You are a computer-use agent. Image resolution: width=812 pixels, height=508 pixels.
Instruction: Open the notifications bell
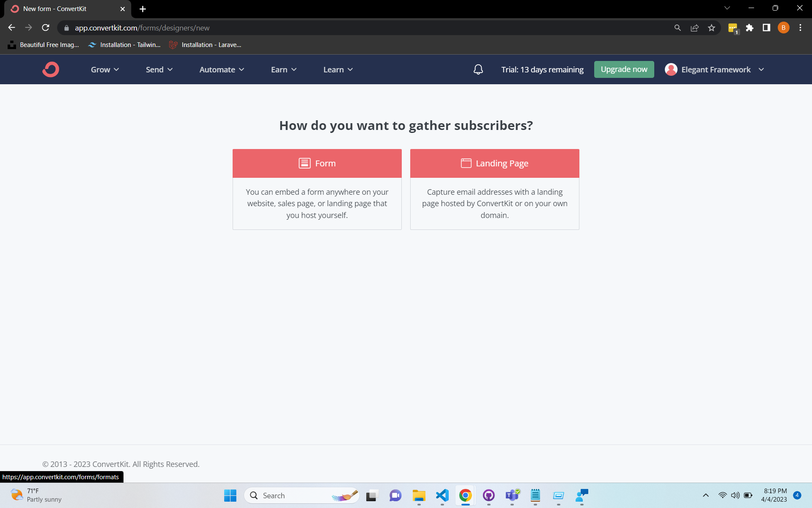(478, 69)
